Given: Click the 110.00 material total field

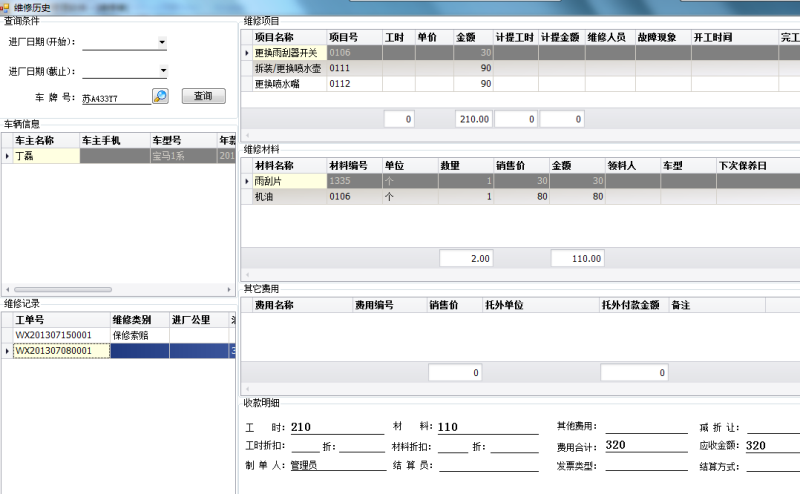Looking at the screenshot, I should point(578,259).
